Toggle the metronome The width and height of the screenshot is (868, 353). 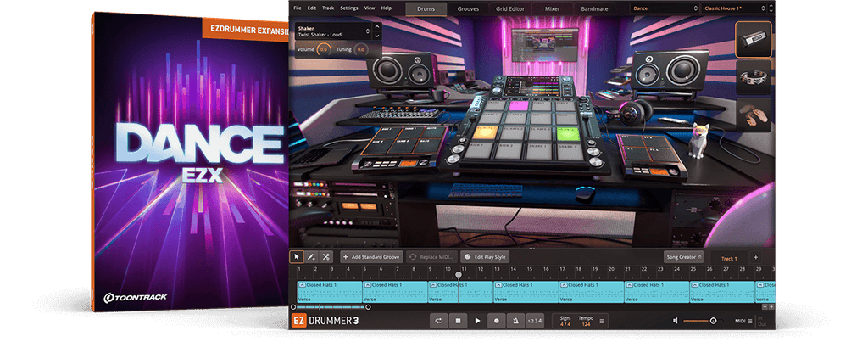[515, 320]
